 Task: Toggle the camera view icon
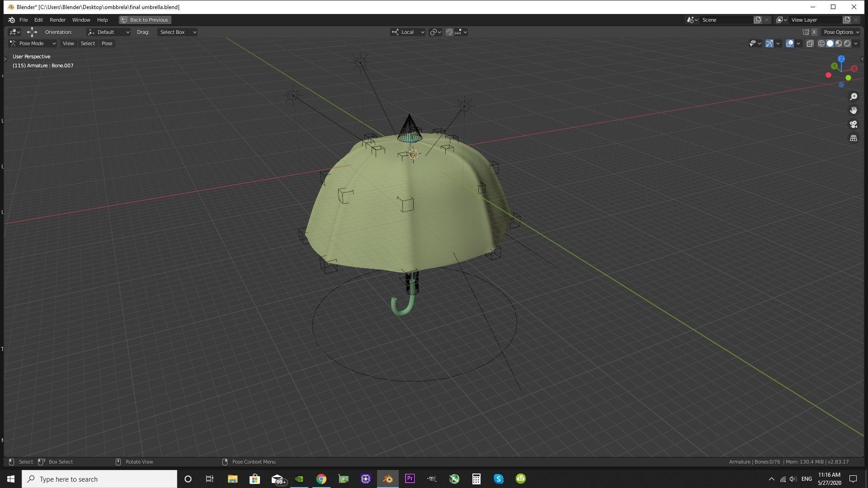point(854,124)
